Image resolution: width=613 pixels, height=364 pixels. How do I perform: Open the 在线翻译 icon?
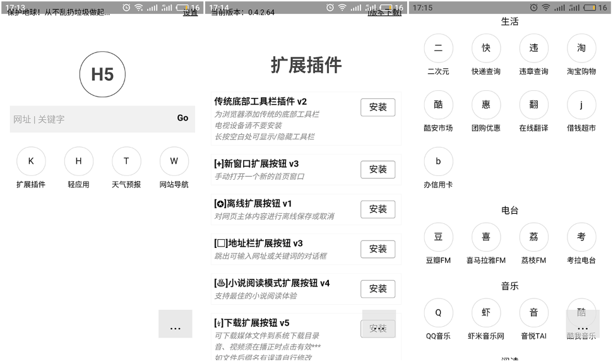coord(533,105)
